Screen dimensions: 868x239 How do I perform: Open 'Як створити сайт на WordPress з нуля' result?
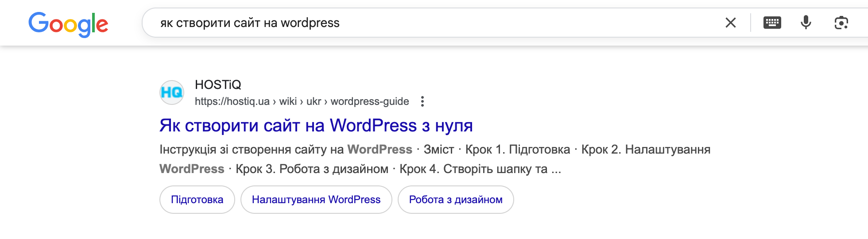coord(316,125)
